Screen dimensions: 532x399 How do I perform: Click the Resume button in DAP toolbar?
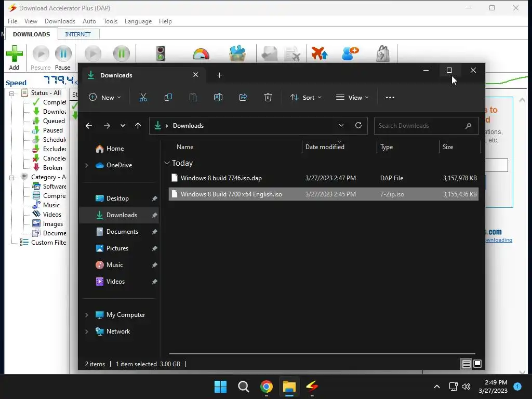(x=41, y=58)
